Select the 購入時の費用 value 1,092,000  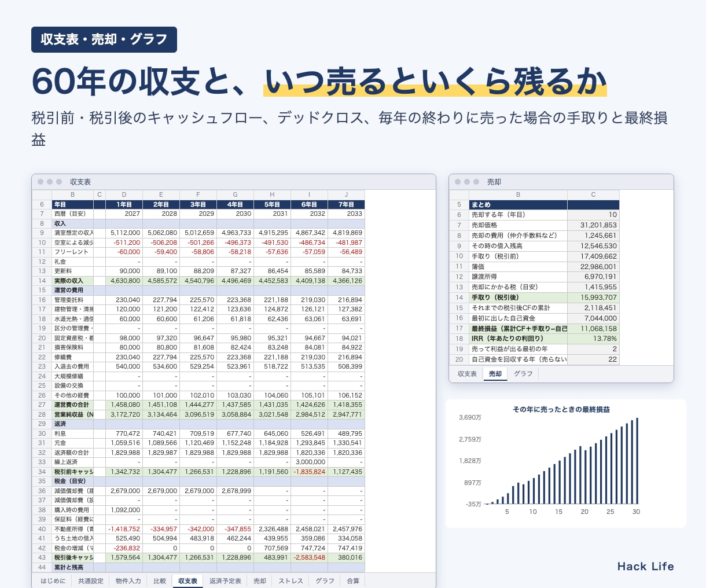coord(124,510)
